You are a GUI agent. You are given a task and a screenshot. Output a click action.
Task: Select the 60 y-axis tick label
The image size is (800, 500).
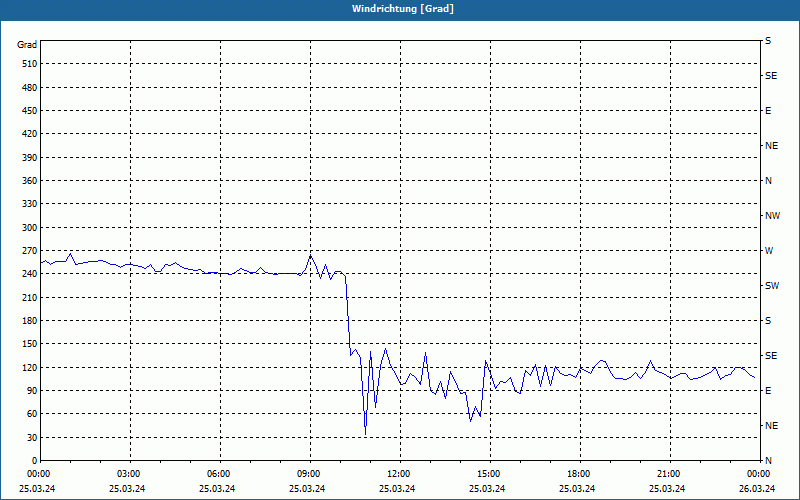tap(32, 414)
